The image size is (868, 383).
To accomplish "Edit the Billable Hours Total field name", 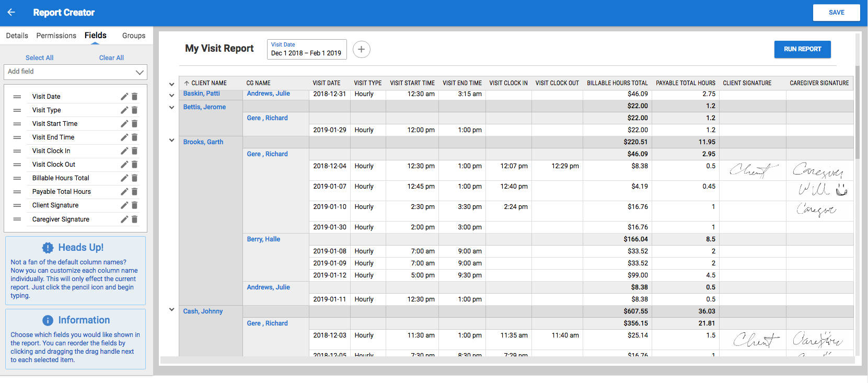I will [x=124, y=178].
